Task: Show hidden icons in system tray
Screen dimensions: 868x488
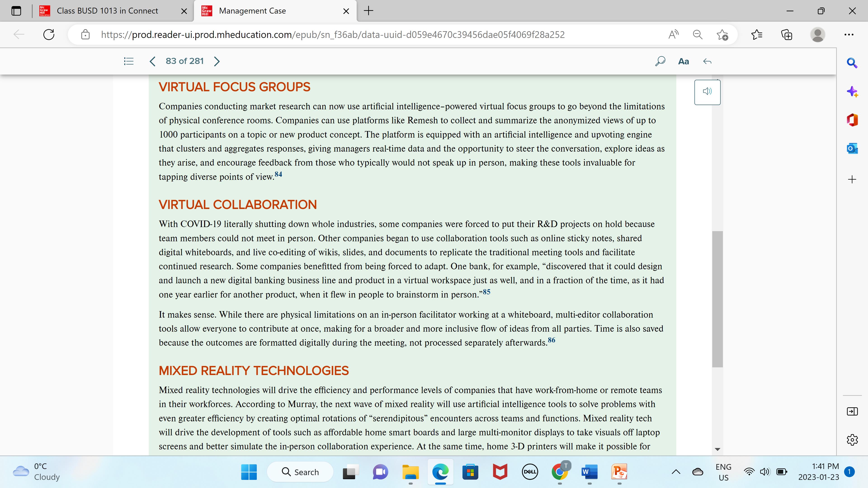Action: tap(676, 472)
